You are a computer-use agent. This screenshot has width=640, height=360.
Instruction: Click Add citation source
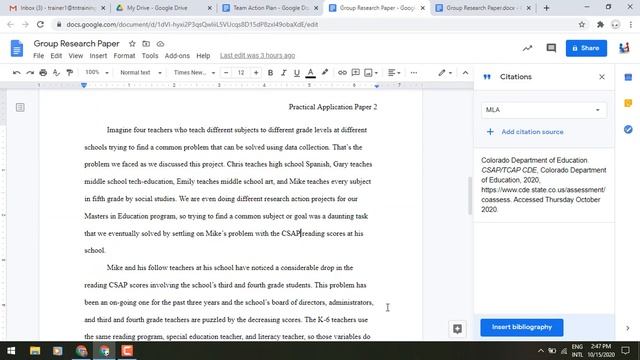tap(526, 132)
